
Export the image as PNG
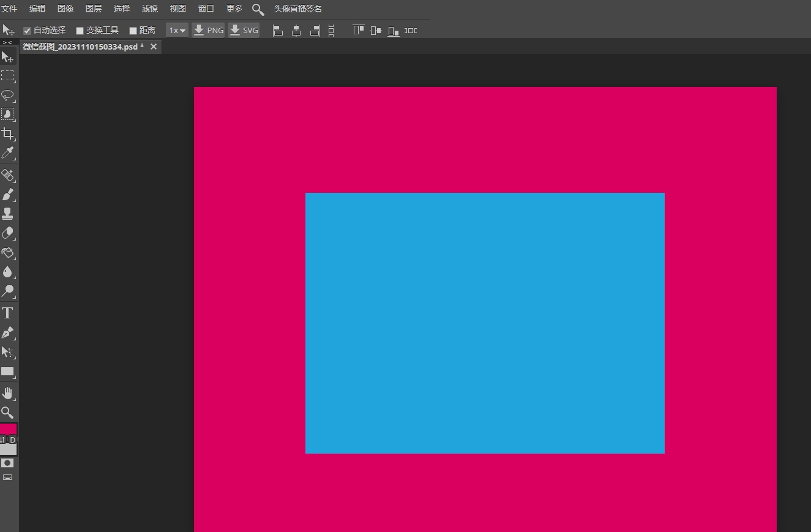tap(208, 29)
